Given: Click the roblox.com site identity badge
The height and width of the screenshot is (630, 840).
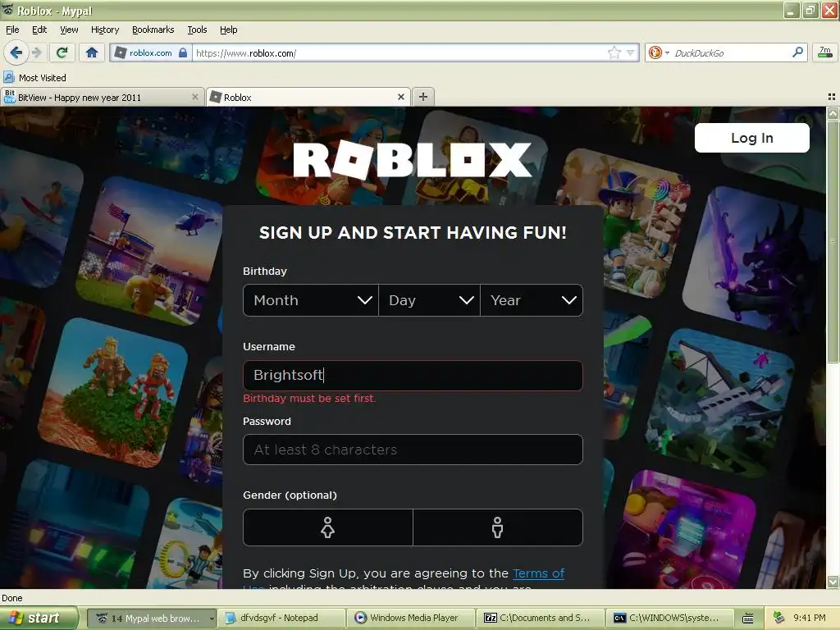Looking at the screenshot, I should (151, 53).
